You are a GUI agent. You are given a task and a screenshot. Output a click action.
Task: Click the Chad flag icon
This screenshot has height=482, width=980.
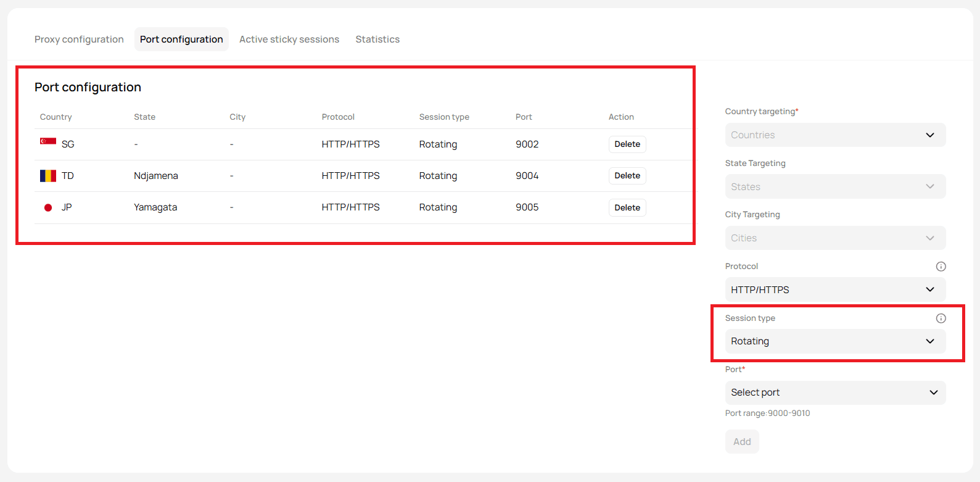[48, 176]
